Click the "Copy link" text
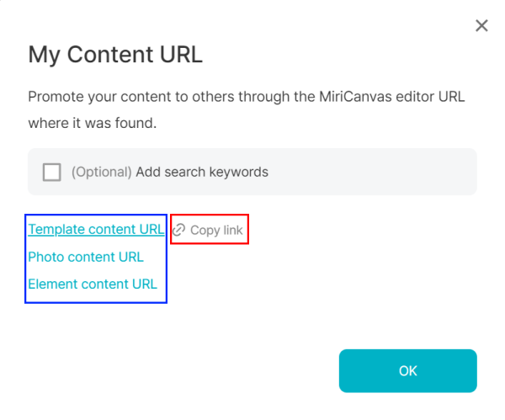Image resolution: width=505 pixels, height=420 pixels. [216, 230]
